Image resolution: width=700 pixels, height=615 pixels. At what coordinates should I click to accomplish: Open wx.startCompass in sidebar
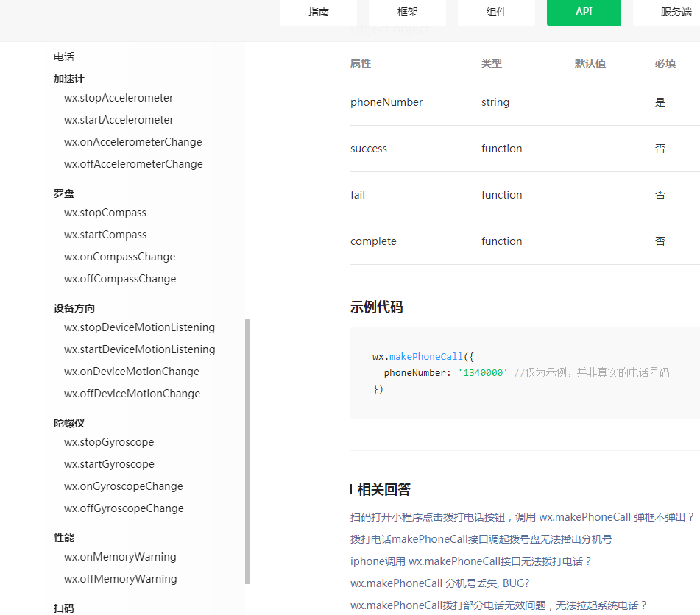tap(105, 235)
